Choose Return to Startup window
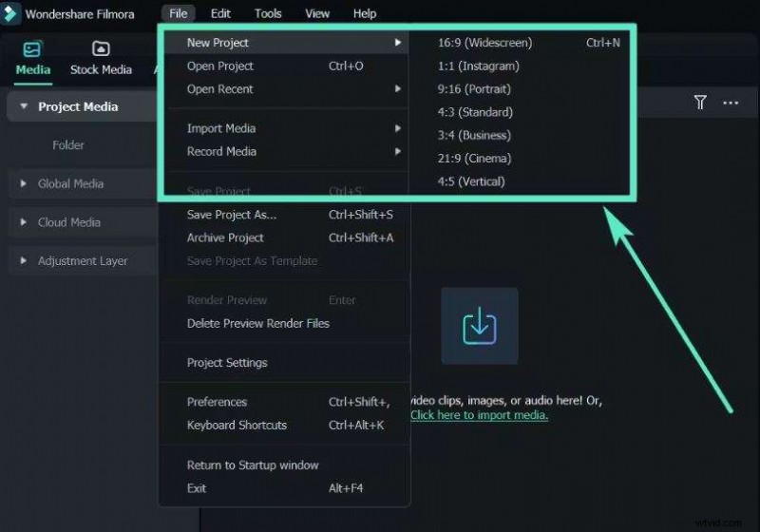The width and height of the screenshot is (760, 532). (x=287, y=465)
